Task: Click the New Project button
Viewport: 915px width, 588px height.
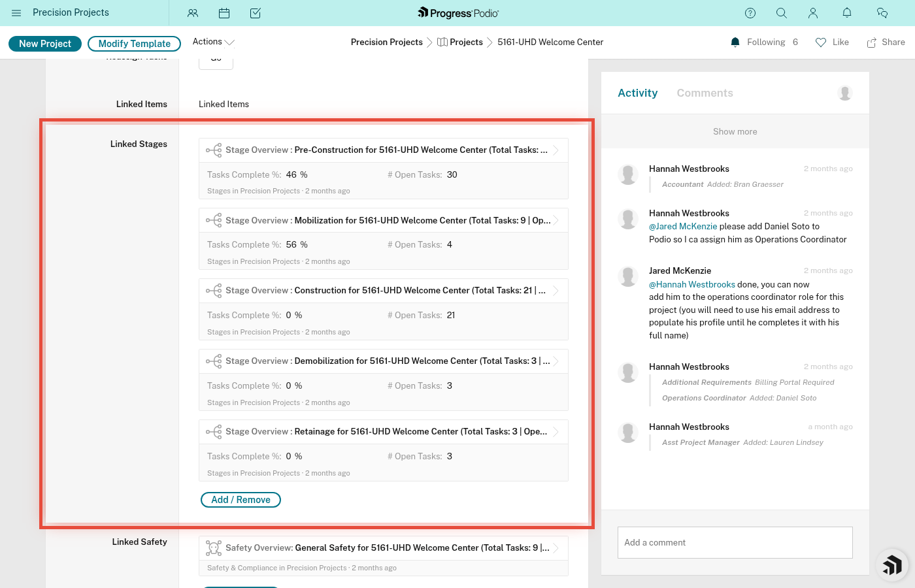Action: pos(45,44)
